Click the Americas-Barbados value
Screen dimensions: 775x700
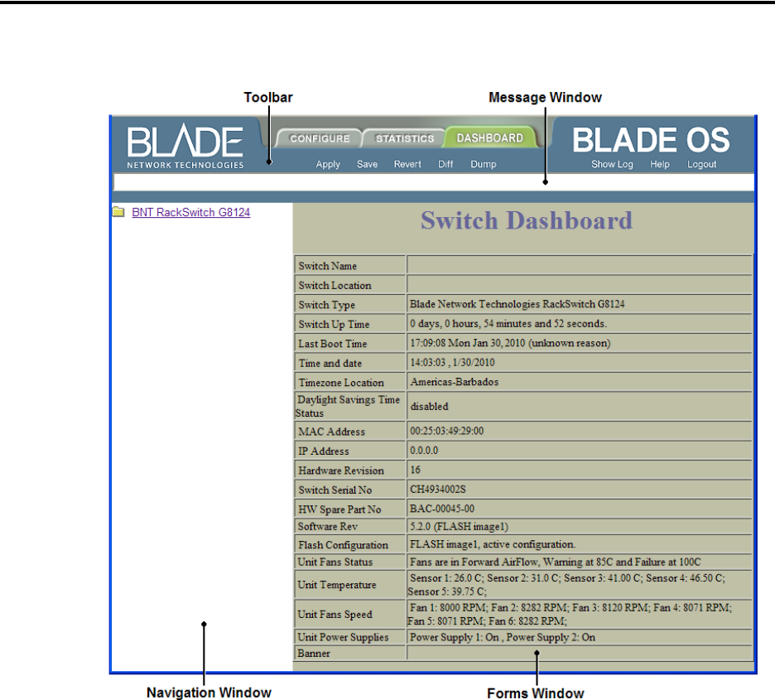(x=455, y=382)
